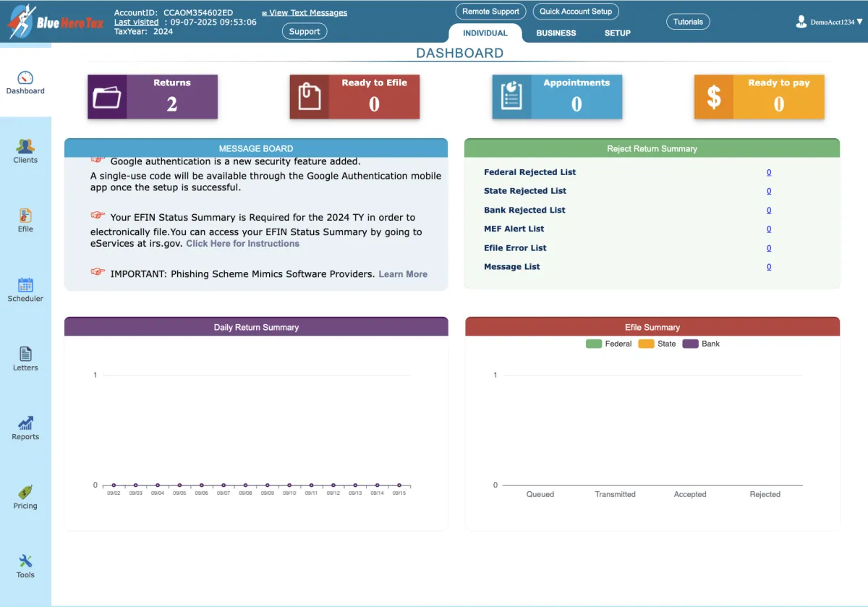The image size is (868, 607).
Task: Click the Remote Support button
Action: point(490,12)
